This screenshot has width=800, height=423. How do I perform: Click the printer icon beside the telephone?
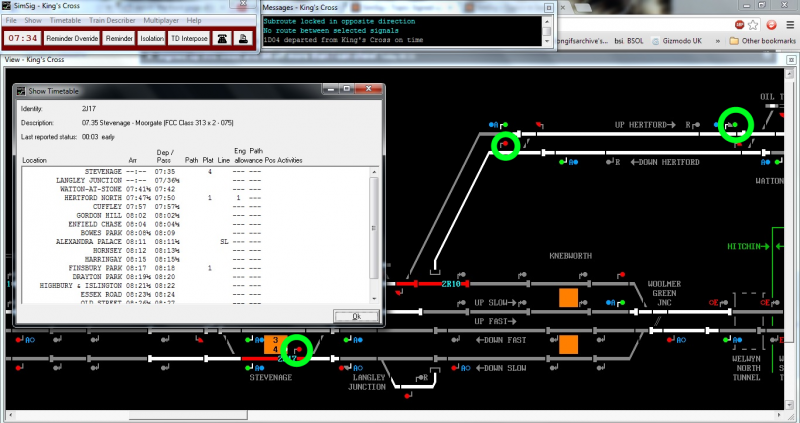point(243,38)
